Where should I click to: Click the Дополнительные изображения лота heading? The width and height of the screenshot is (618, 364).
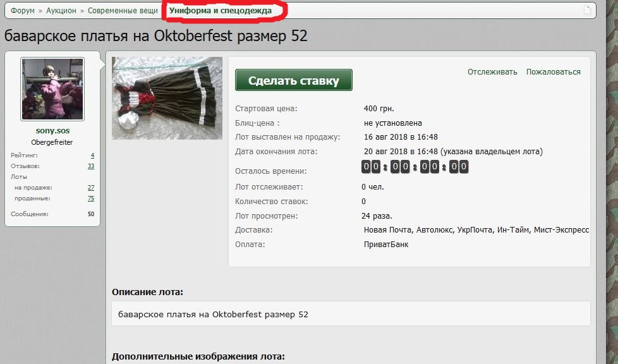point(198,356)
